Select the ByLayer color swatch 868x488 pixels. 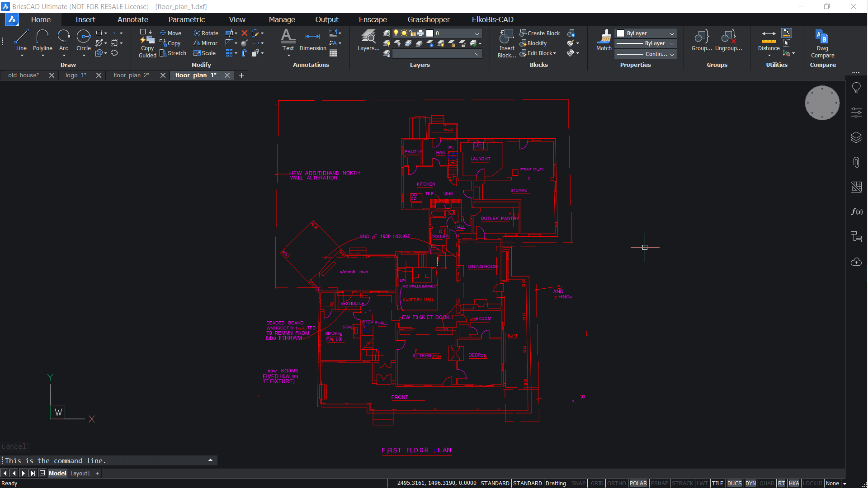point(621,33)
